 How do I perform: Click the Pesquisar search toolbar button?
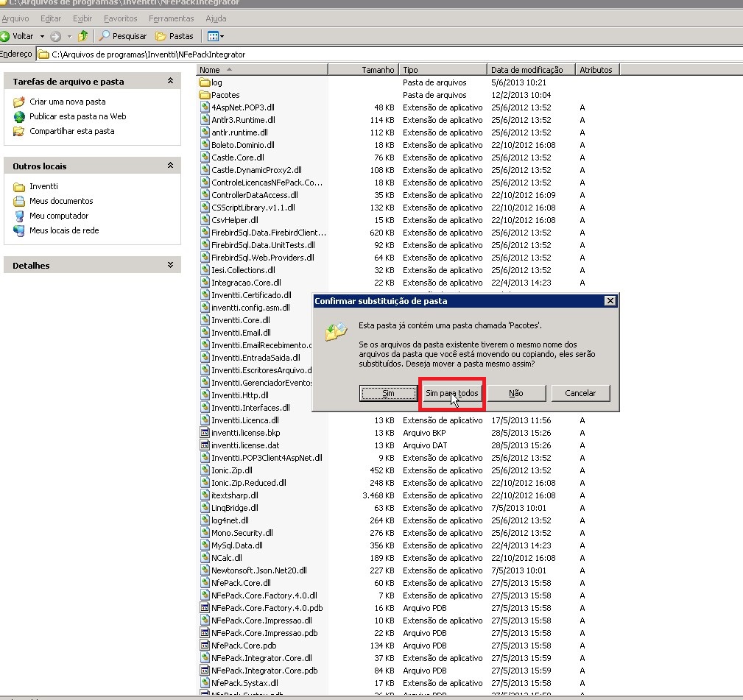pos(124,36)
